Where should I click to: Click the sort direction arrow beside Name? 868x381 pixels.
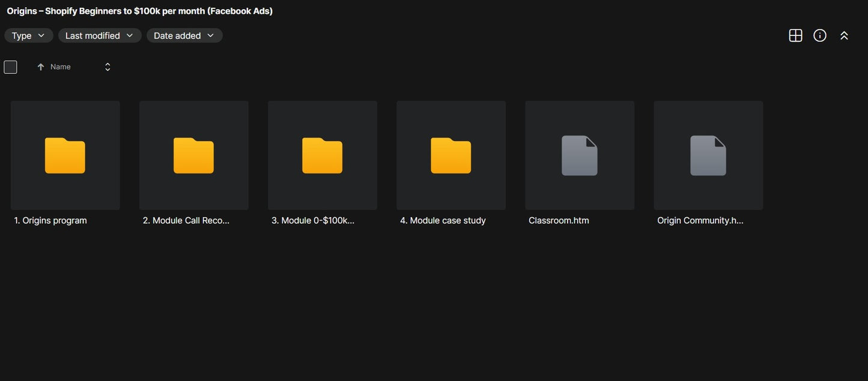(41, 67)
